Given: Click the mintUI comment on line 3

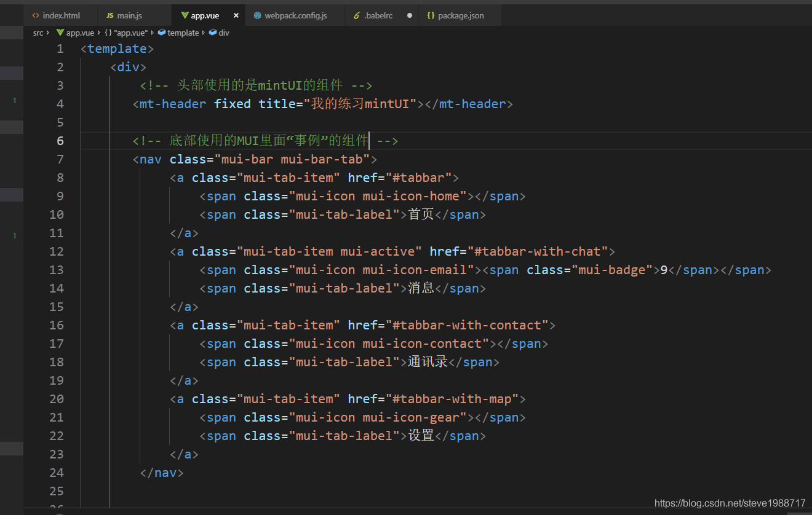Looking at the screenshot, I should (x=256, y=85).
